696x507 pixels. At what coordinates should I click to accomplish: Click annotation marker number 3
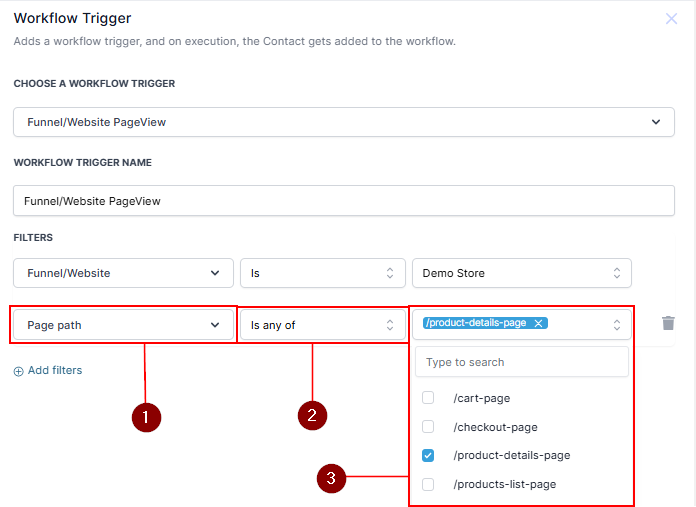(x=331, y=479)
